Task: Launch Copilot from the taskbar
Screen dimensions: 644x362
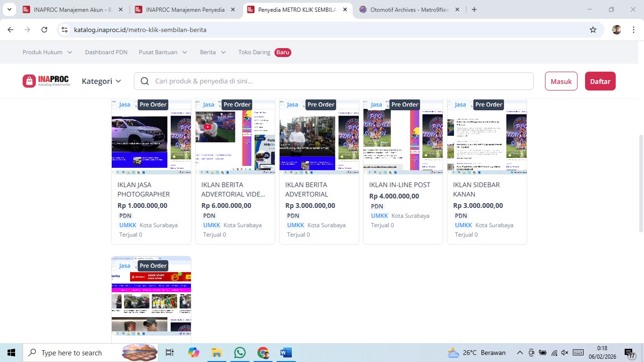Action: pos(193,353)
